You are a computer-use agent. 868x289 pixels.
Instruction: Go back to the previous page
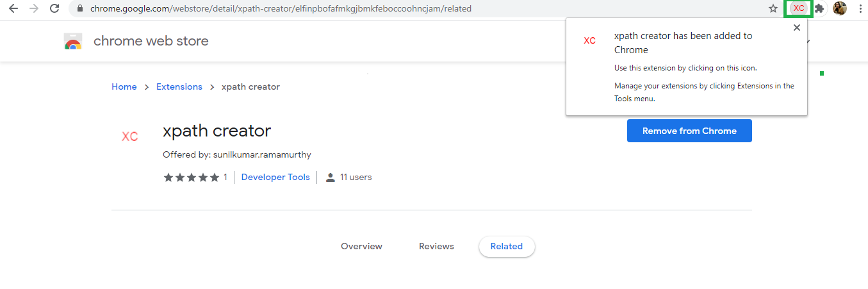(x=13, y=8)
